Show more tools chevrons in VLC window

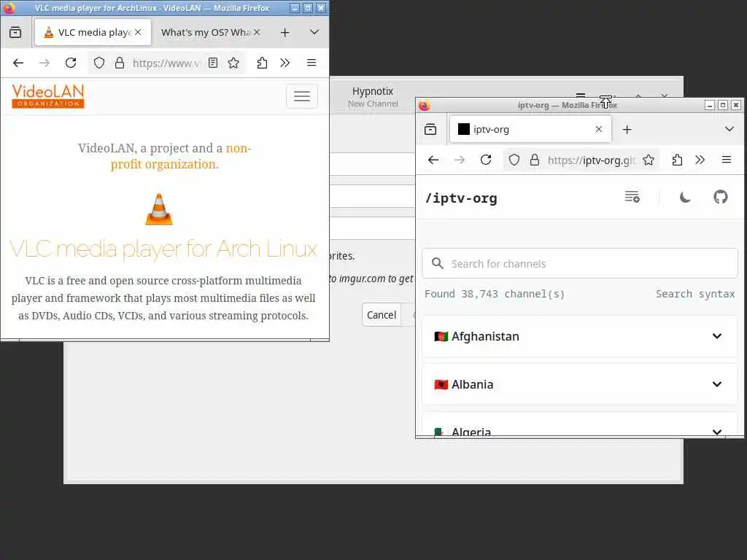click(285, 63)
